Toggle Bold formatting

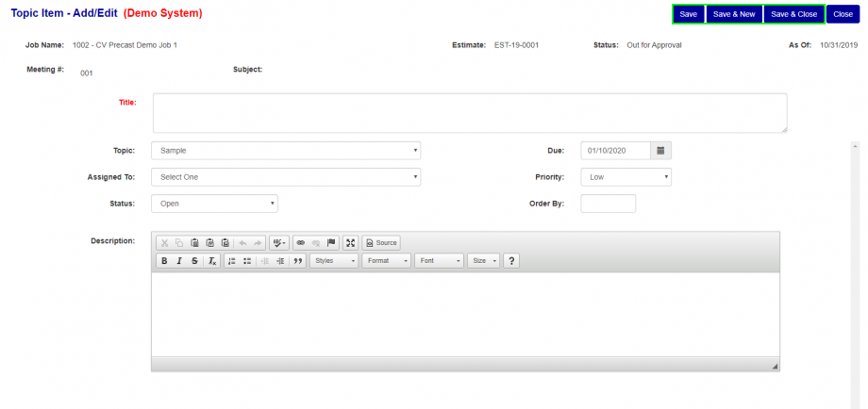(164, 261)
